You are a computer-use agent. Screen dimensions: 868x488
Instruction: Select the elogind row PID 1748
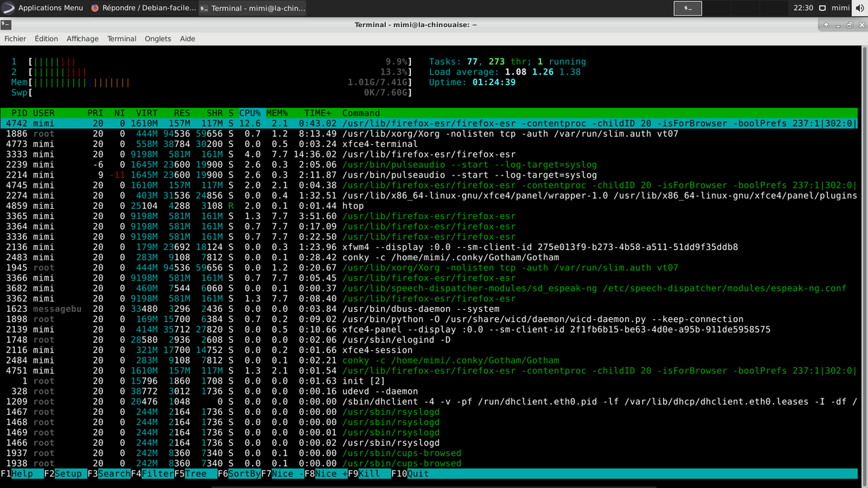click(x=429, y=340)
